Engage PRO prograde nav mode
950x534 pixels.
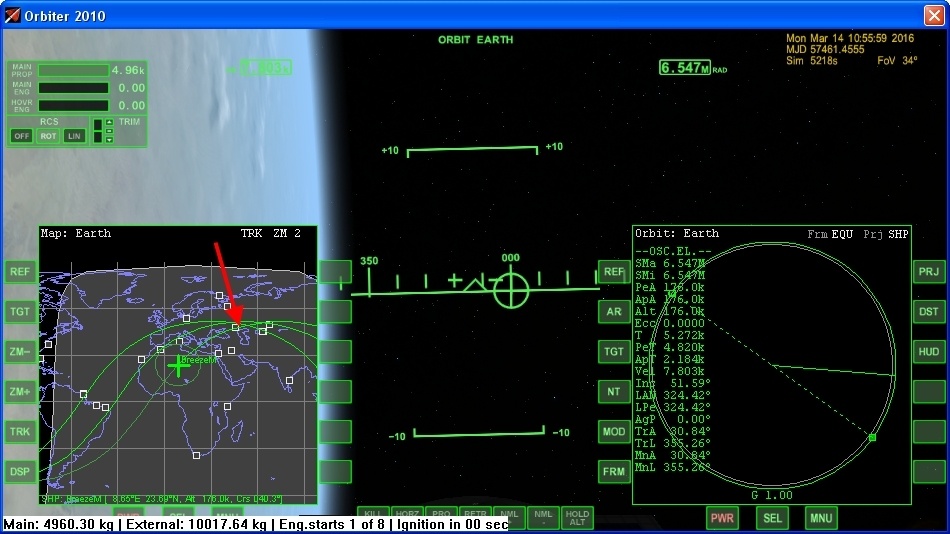[x=440, y=517]
